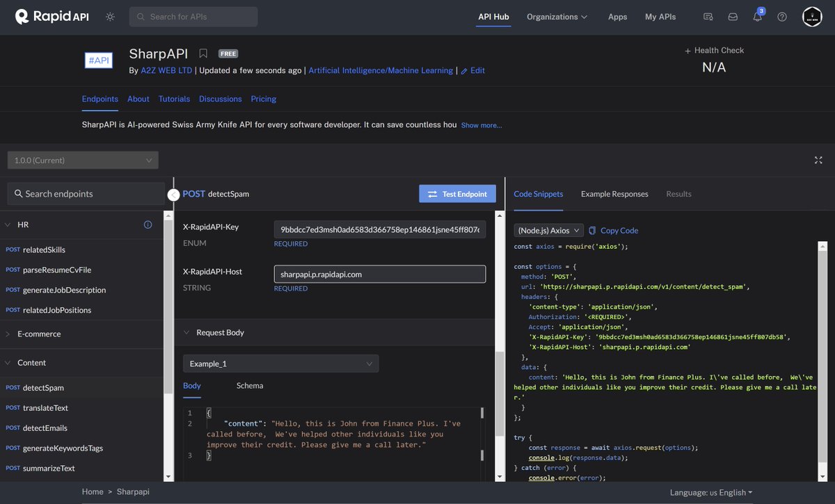The image size is (835, 504).
Task: Click the X-RapidAPI-Key value field
Action: click(380, 229)
